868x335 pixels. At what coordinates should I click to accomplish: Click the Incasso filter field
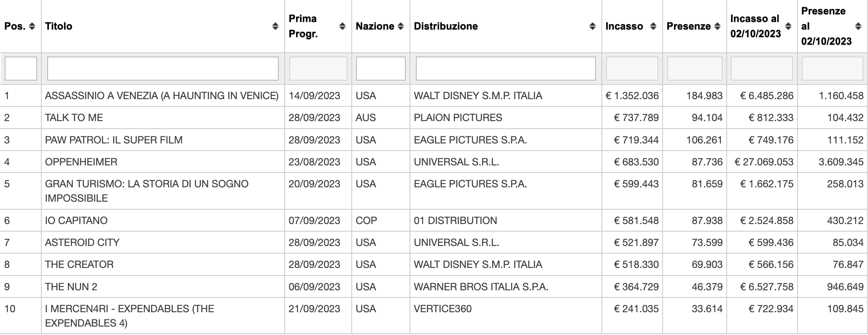tap(632, 68)
